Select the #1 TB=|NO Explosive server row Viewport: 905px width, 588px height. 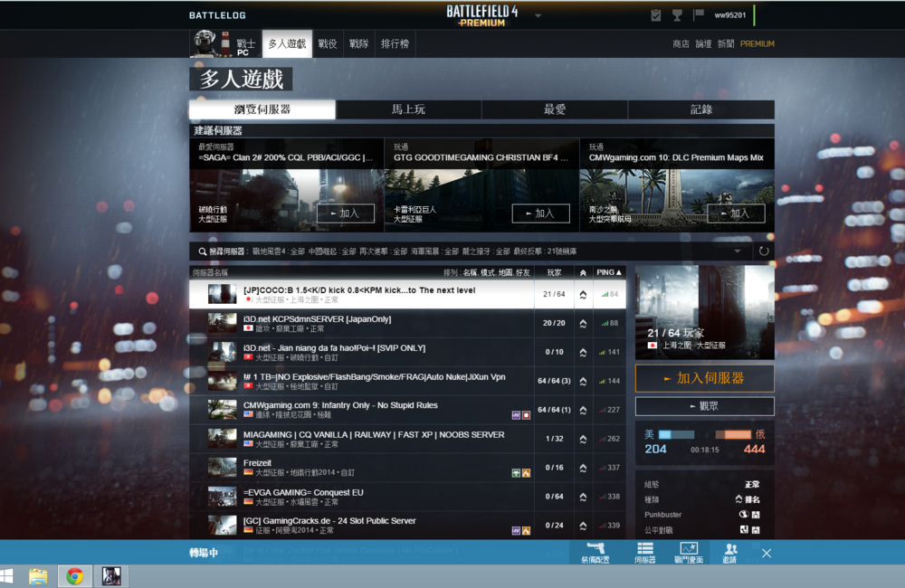click(x=407, y=381)
